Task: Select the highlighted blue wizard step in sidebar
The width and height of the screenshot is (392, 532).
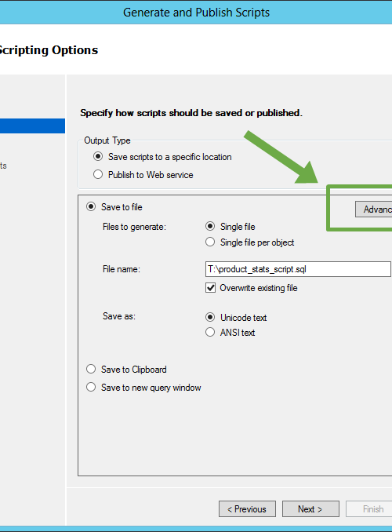Action: (x=33, y=126)
